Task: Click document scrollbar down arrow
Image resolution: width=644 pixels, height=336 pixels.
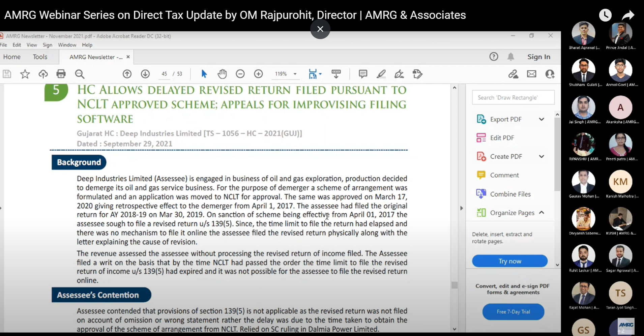Action: click(x=455, y=329)
